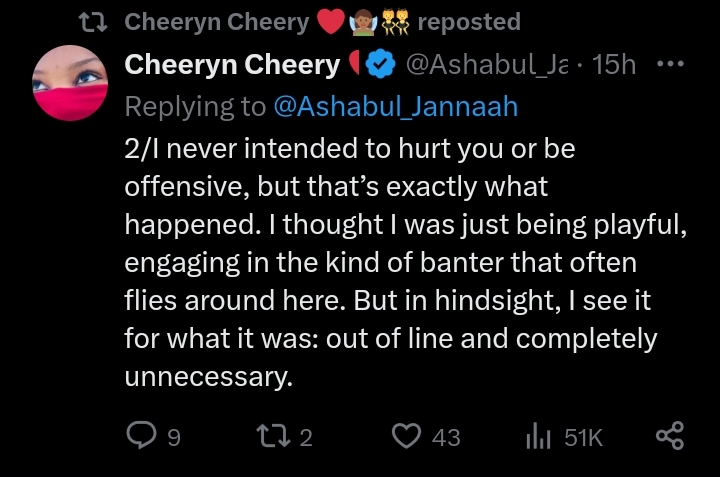The image size is (720, 477).
Task: Click the blue verified badge
Action: click(x=380, y=66)
